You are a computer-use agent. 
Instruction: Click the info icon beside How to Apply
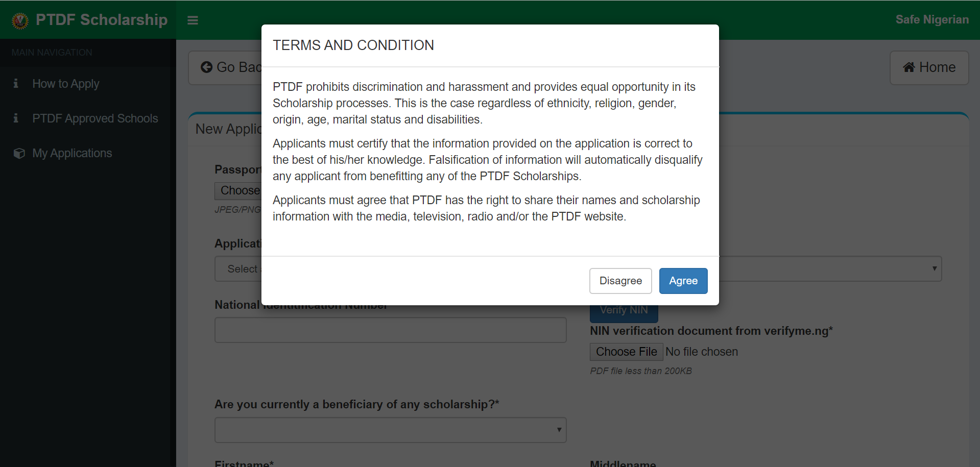15,83
